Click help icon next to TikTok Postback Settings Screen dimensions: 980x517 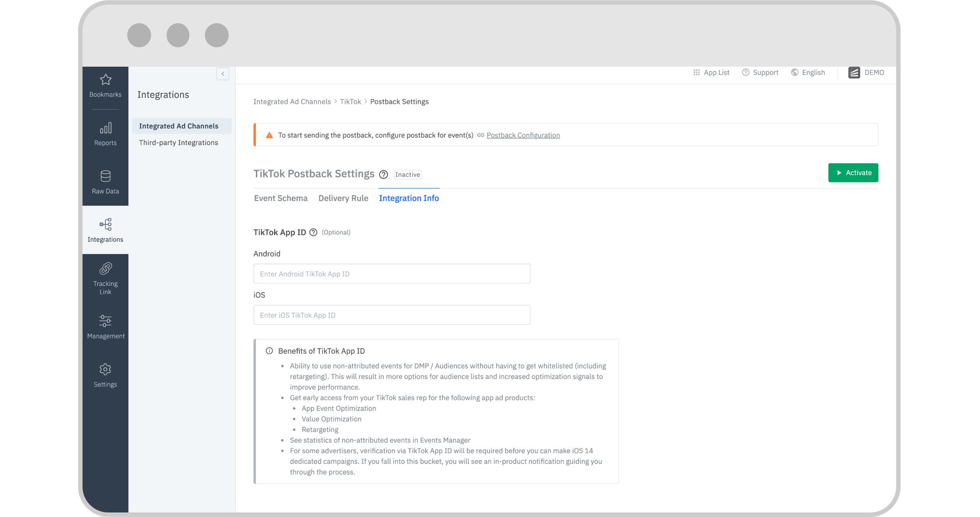(x=383, y=175)
